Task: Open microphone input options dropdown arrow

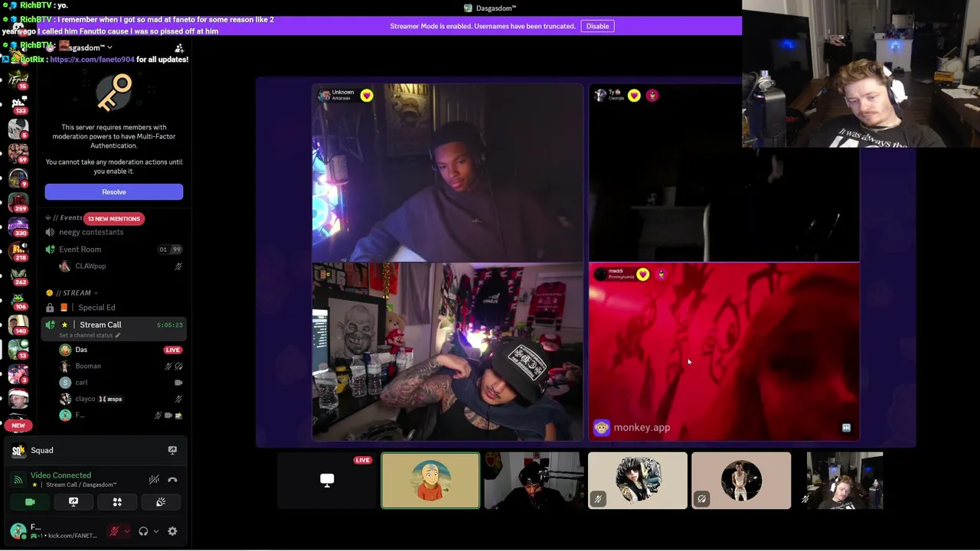Action: click(x=126, y=531)
